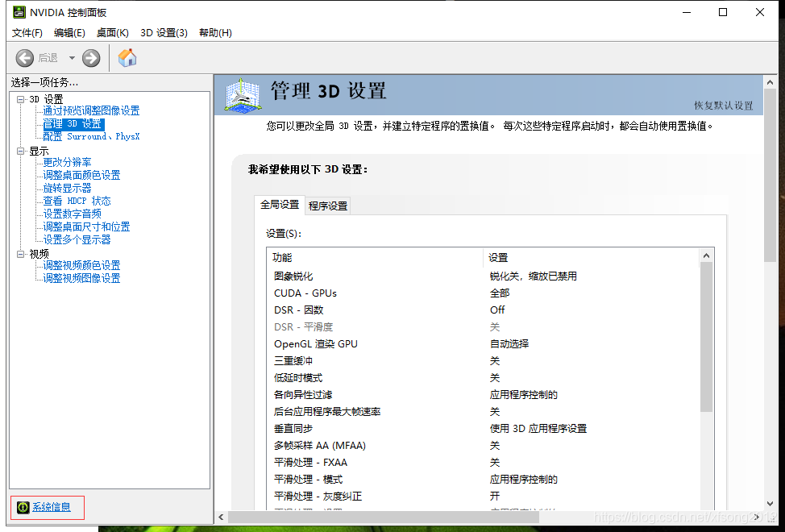
Task: Open the 桌面(K) menu
Action: [x=113, y=32]
